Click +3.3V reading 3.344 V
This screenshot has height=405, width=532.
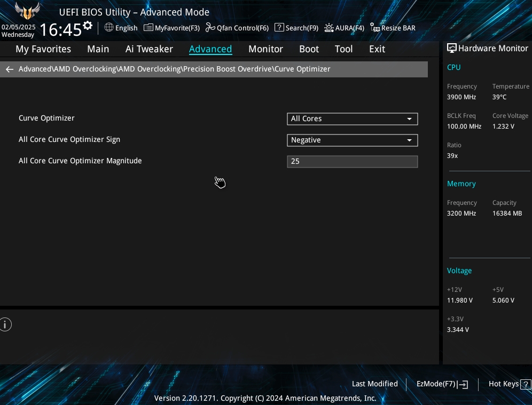(458, 330)
